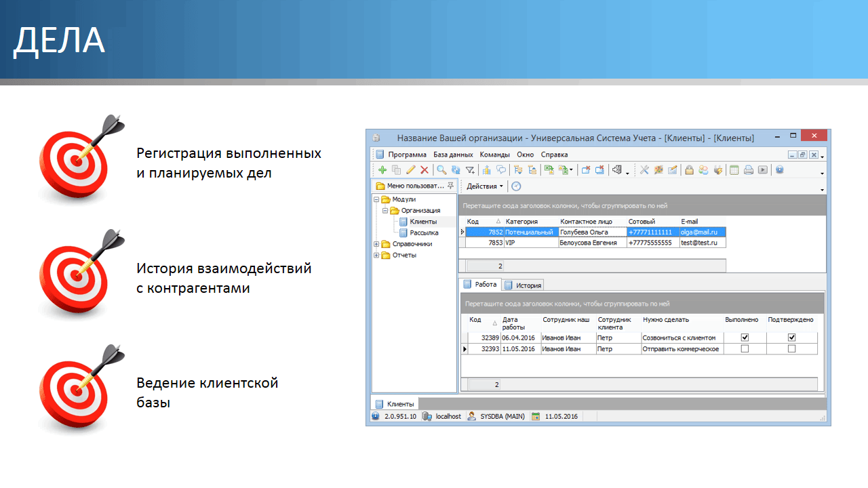Click the padlock icon in toolbar
Viewport: 868px width, 488px height.
tap(689, 170)
